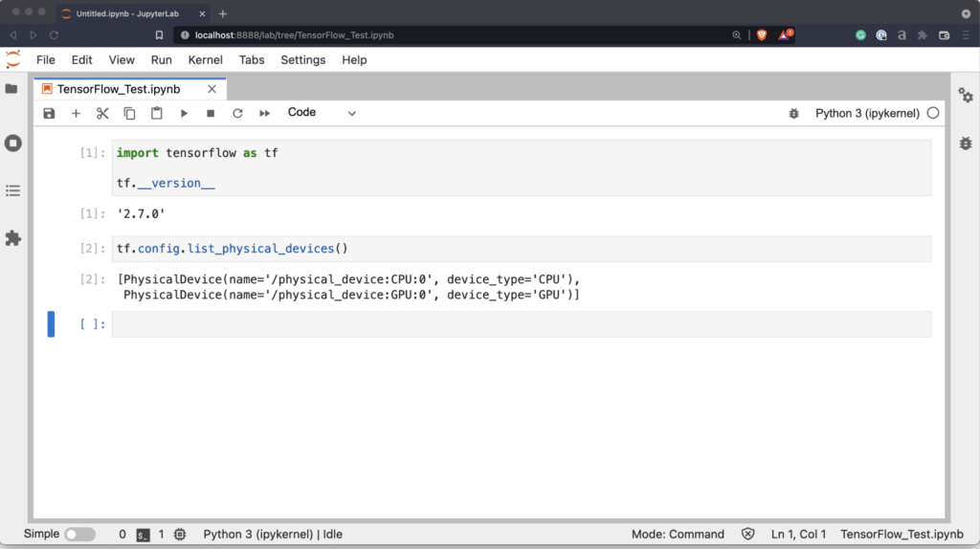This screenshot has height=549, width=980.
Task: Click the notebook trust shield icon in status bar
Action: tap(748, 534)
